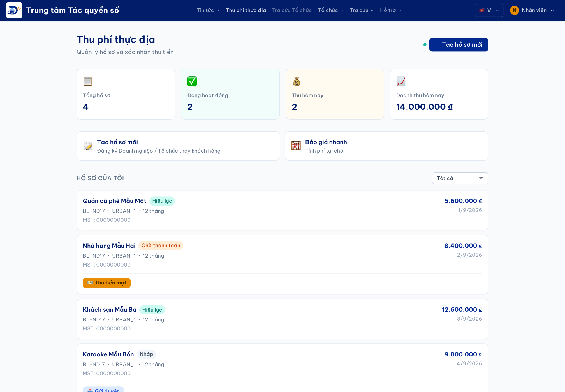Image resolution: width=565 pixels, height=392 pixels.
Task: Click the clipboard icon in Tổng hồ sơ card
Action: coord(88,81)
